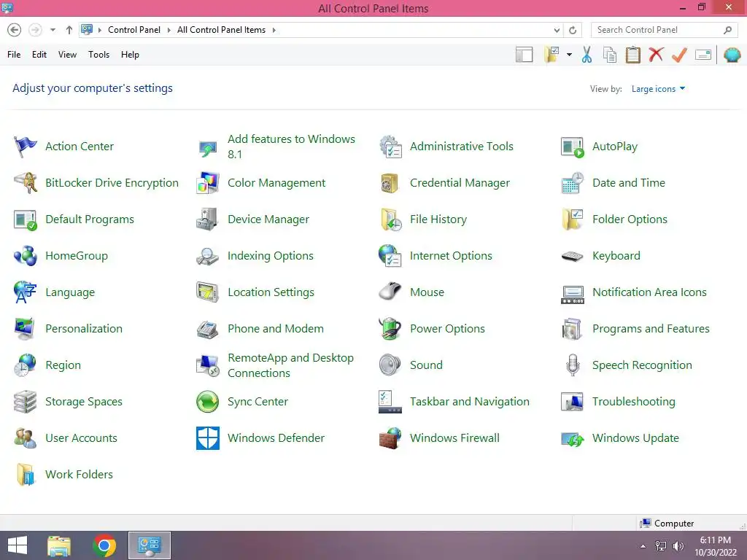Click the volume speaker tray icon
The height and width of the screenshot is (560, 747).
678,546
